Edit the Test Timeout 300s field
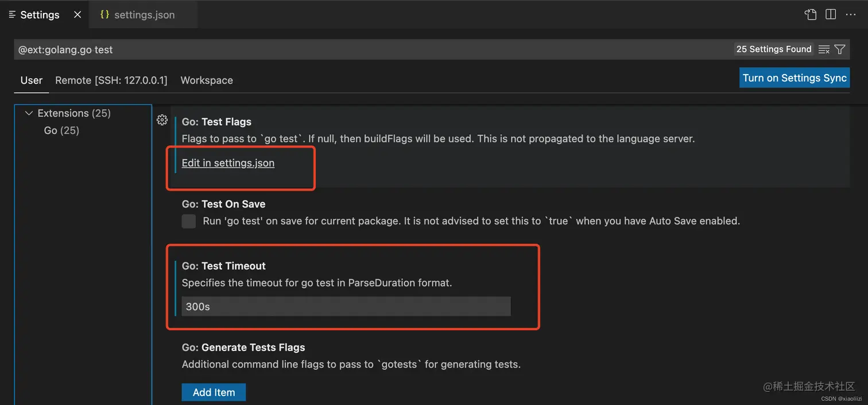Viewport: 868px width, 405px height. point(346,306)
